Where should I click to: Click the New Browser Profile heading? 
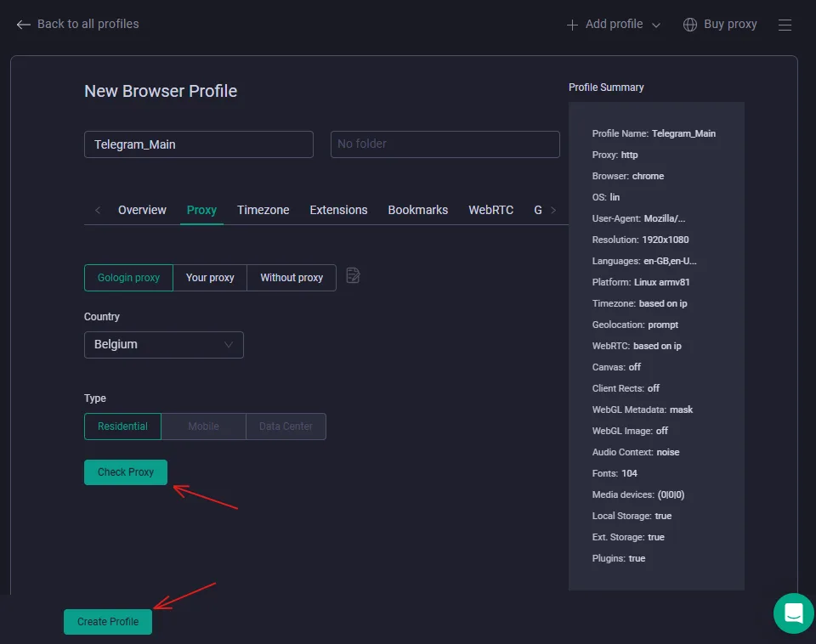click(x=161, y=91)
